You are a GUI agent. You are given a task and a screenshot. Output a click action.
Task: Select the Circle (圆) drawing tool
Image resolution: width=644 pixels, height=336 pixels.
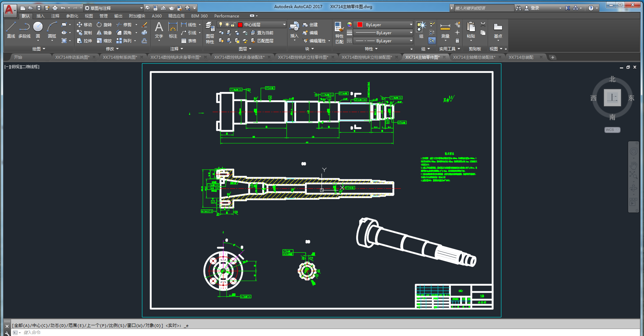(38, 30)
